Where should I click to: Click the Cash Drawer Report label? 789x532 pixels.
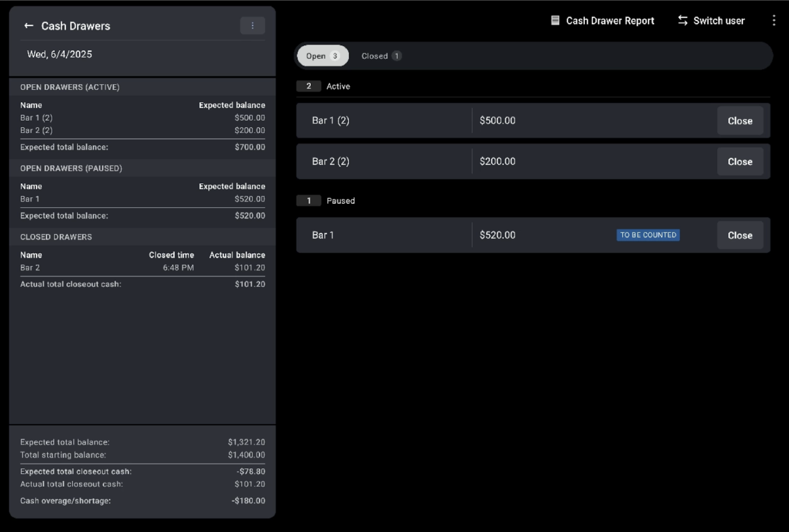(x=610, y=20)
